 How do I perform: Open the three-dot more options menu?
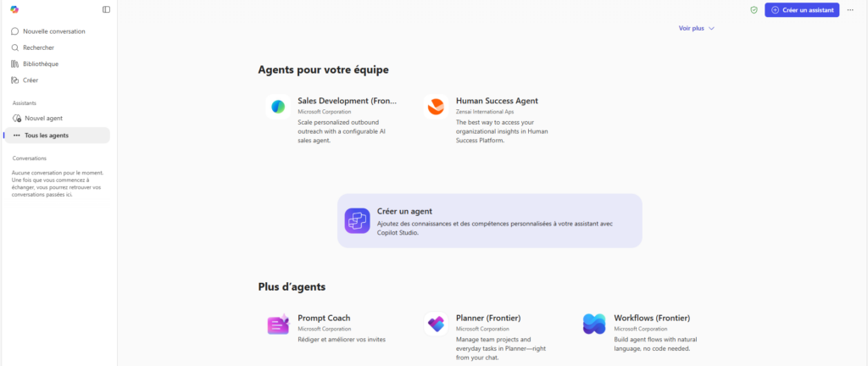(850, 10)
